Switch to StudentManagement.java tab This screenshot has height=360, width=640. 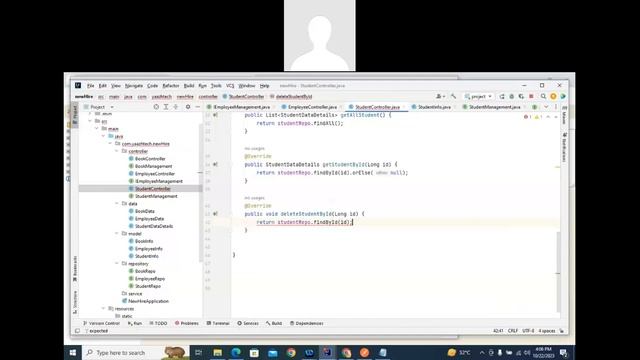pos(494,107)
